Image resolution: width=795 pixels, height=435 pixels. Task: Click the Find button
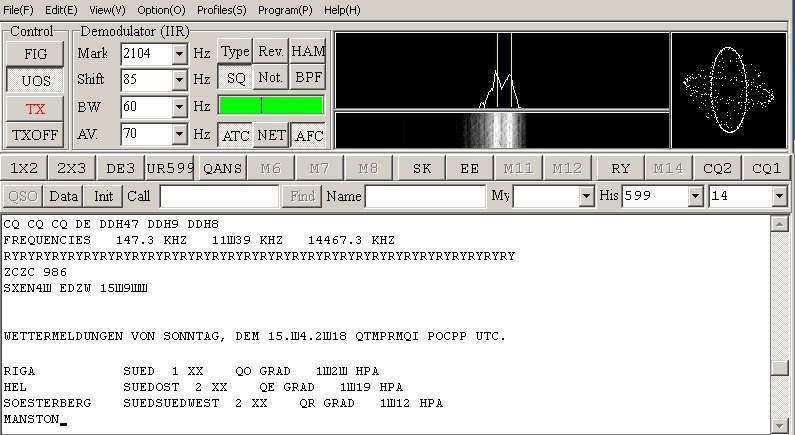(302, 196)
